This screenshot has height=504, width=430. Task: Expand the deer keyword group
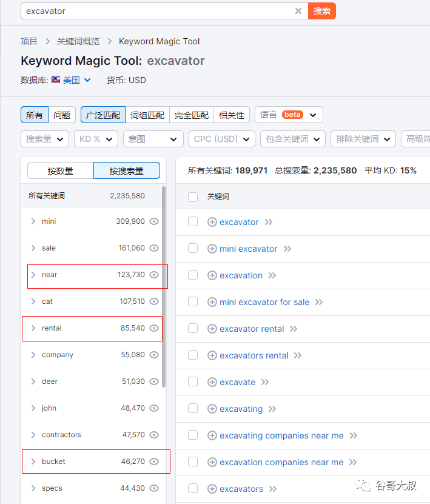coord(33,381)
